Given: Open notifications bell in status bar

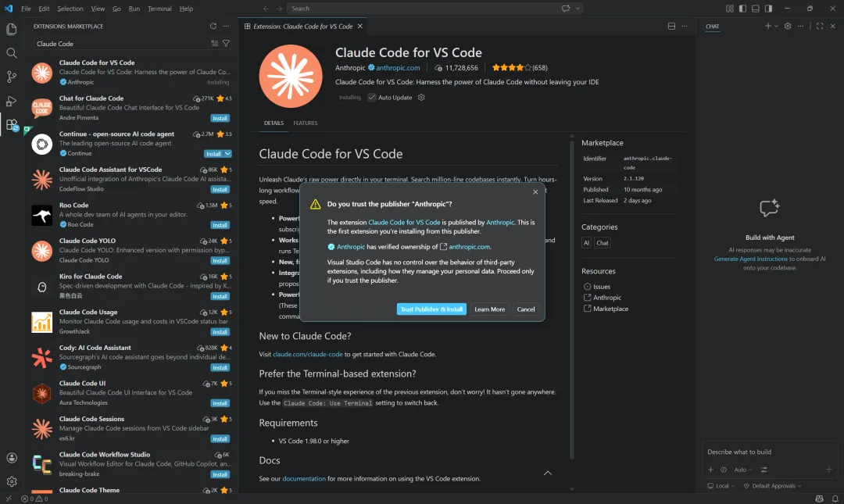Looking at the screenshot, I should [835, 499].
